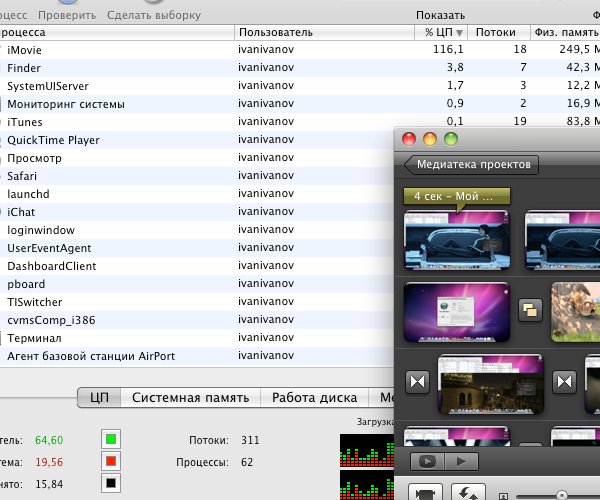Select the iChat process row
The width and height of the screenshot is (600, 500).
[197, 212]
